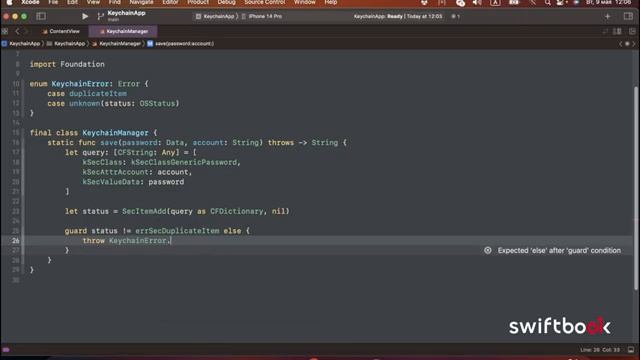The width and height of the screenshot is (640, 360).
Task: Open the Editor menu
Action: point(170,2)
